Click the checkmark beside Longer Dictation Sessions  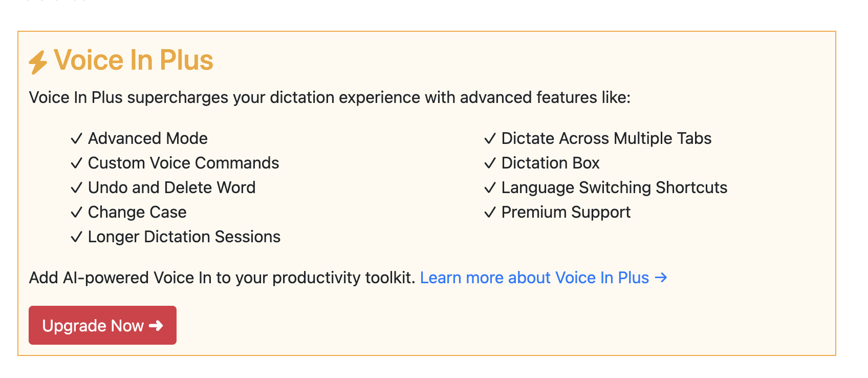pos(76,236)
